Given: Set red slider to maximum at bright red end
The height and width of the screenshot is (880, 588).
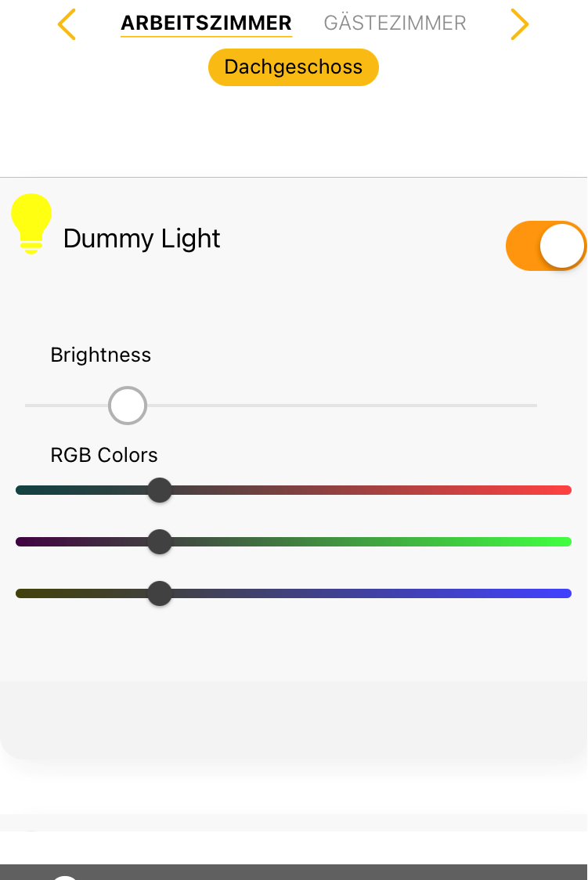Looking at the screenshot, I should coord(567,491).
